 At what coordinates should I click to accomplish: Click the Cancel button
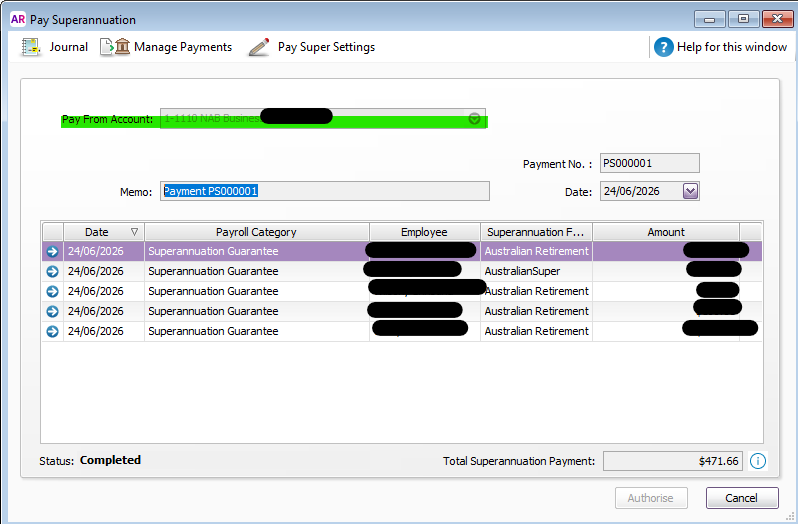point(742,498)
